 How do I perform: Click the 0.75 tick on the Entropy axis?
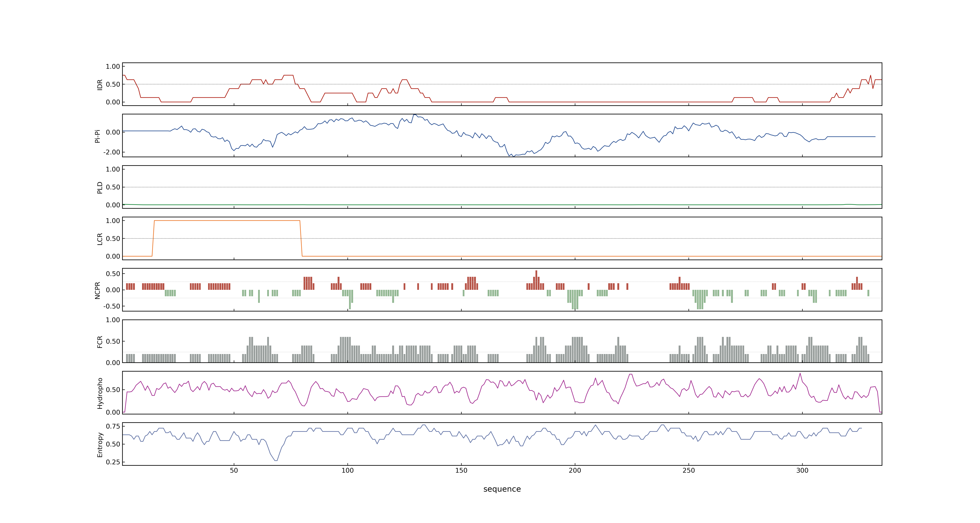pyautogui.click(x=113, y=426)
